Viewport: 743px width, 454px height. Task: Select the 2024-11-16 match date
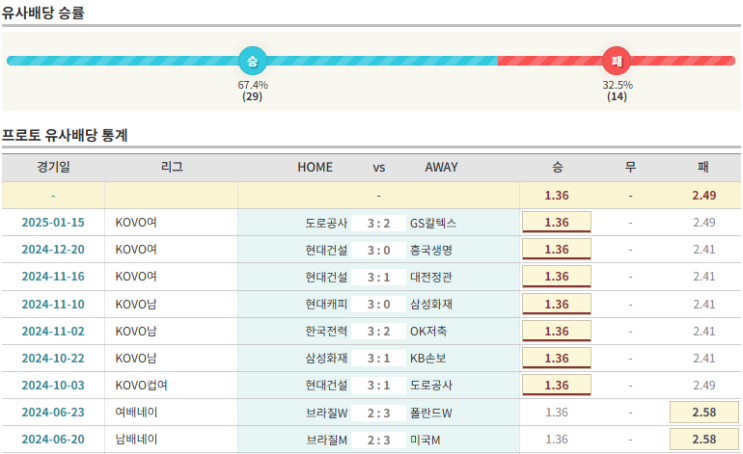click(x=53, y=277)
